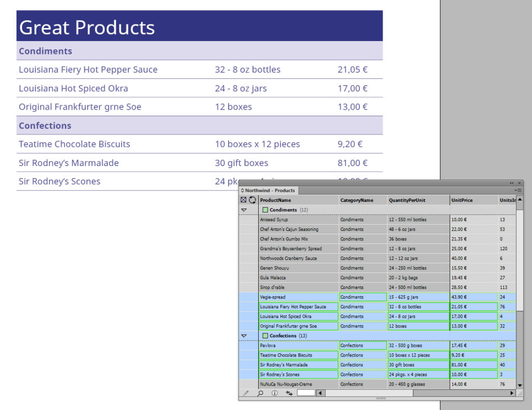The image size is (532, 410).
Task: Click the 12 - 12 oz jars cell
Action: click(418, 258)
